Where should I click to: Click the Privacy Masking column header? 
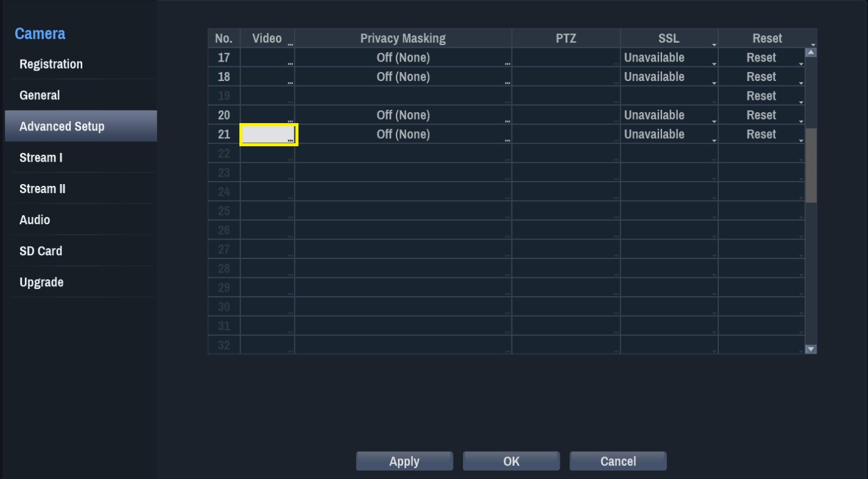(x=403, y=38)
